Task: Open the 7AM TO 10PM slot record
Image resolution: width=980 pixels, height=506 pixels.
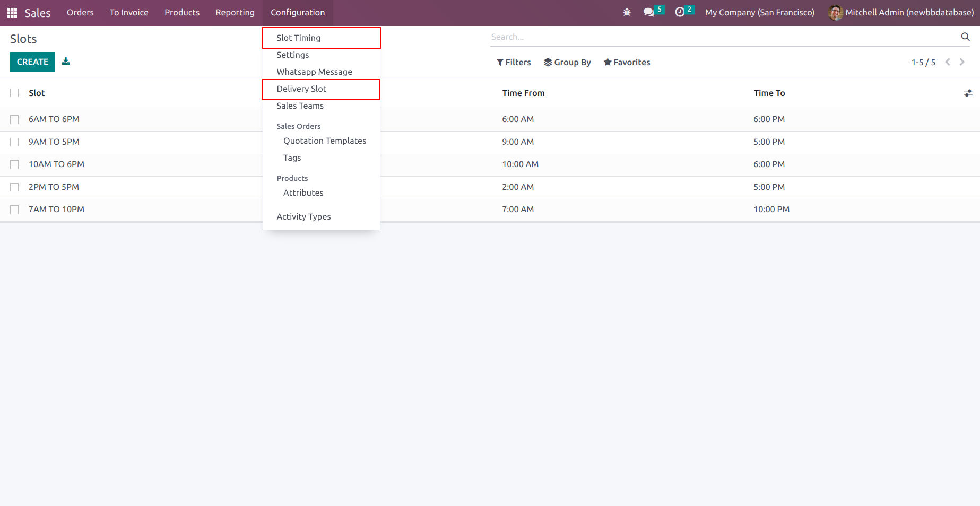Action: point(56,210)
